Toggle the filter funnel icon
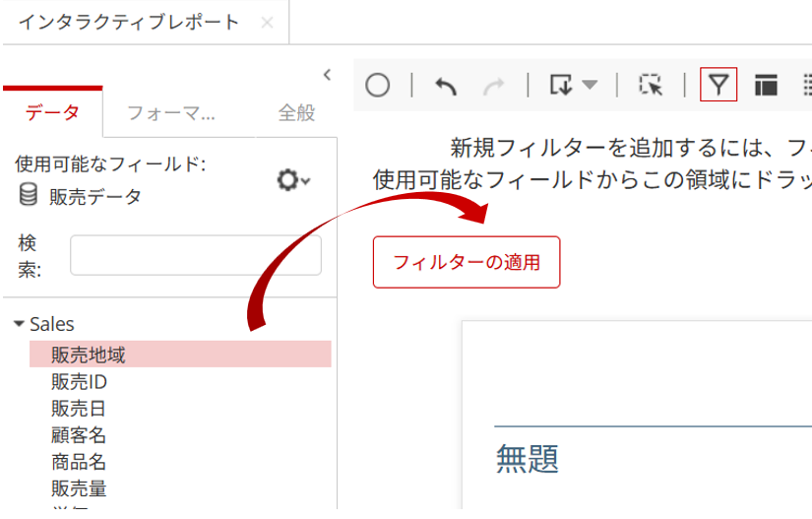The width and height of the screenshot is (812, 519). tap(718, 85)
